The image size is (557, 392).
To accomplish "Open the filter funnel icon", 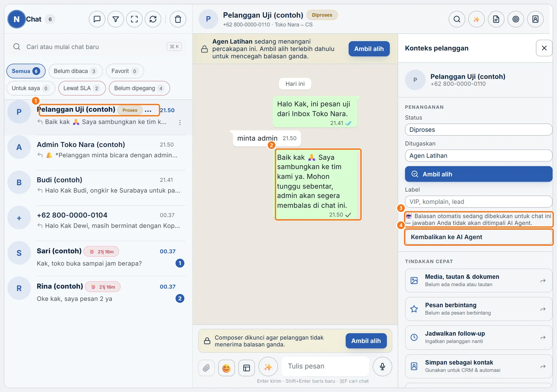I will point(116,19).
